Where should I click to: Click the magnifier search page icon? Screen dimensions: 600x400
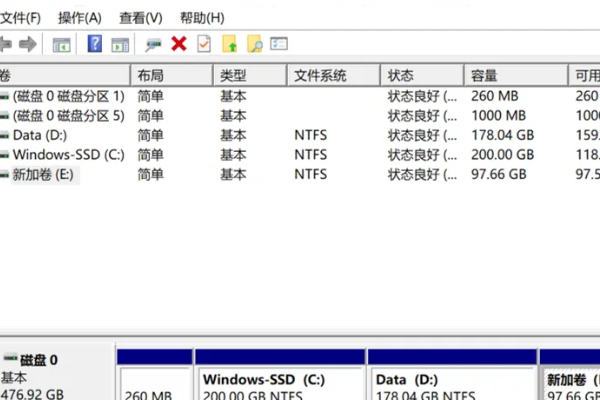(255, 44)
